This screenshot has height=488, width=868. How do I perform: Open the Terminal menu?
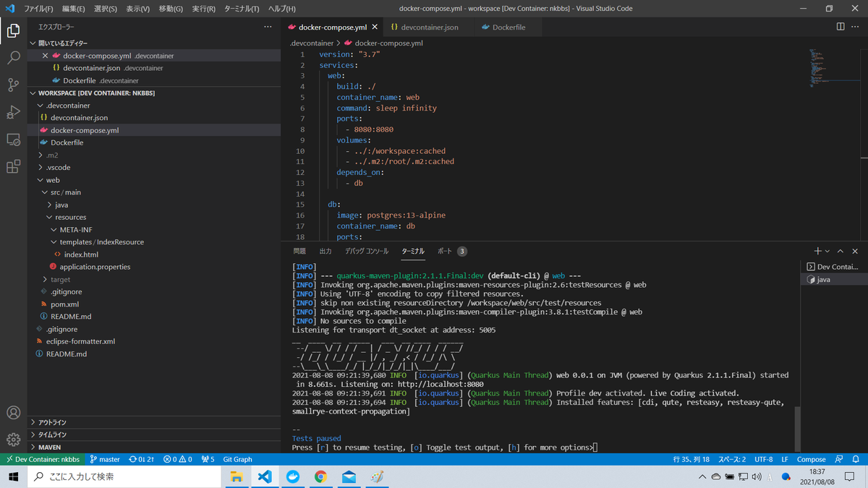242,9
